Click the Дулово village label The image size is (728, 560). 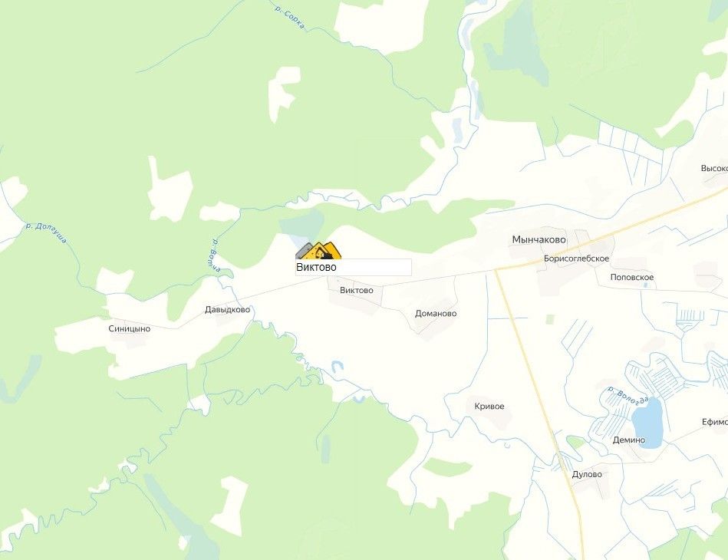587,474
